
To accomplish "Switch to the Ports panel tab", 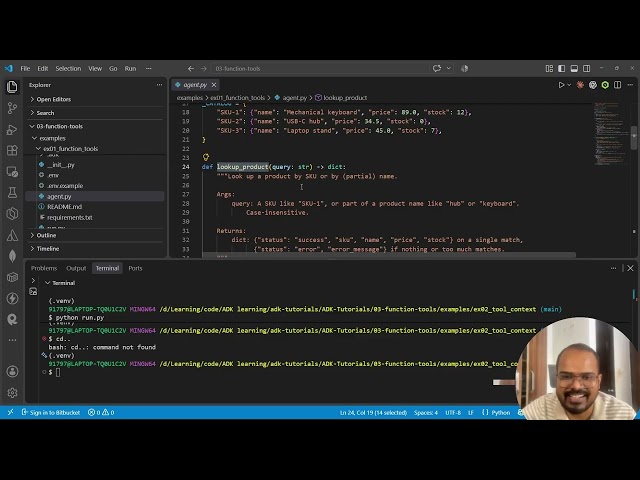I will pyautogui.click(x=135, y=268).
